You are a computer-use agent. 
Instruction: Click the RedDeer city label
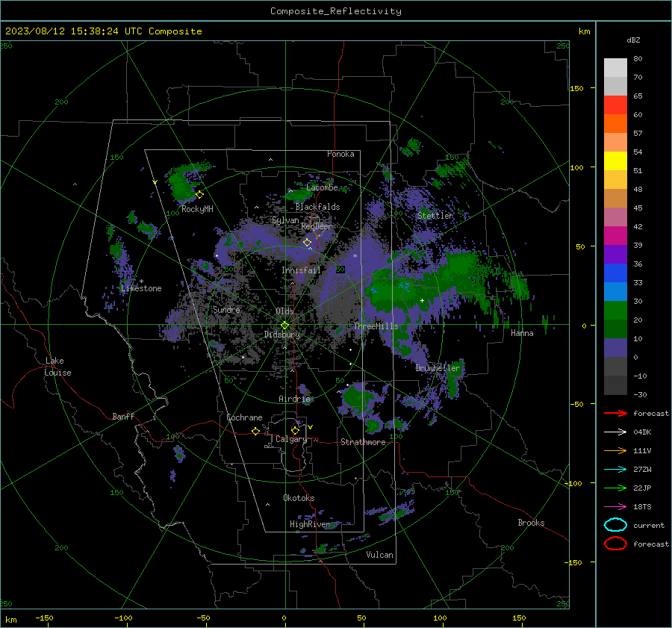(x=317, y=226)
